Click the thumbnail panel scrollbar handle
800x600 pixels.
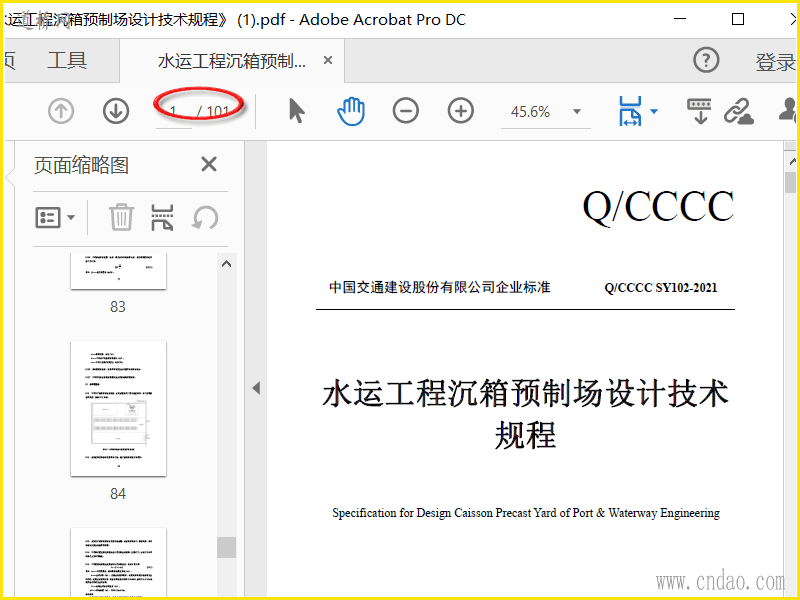[227, 547]
